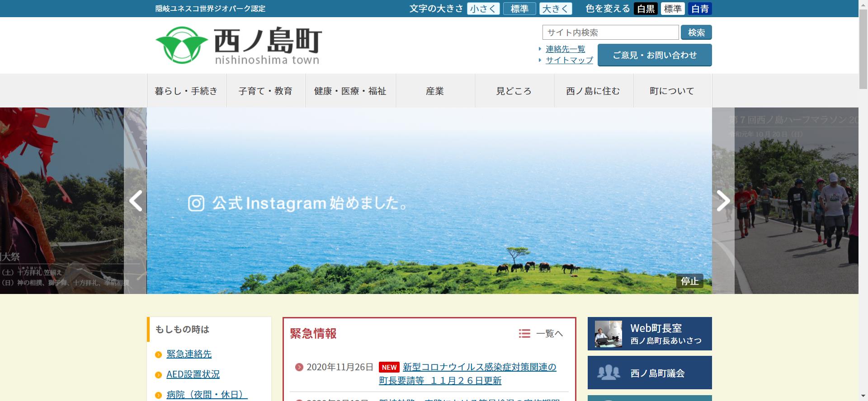This screenshot has height=401, width=868.
Task: Click the Nishinoshima town logo emblem
Action: coord(182,45)
